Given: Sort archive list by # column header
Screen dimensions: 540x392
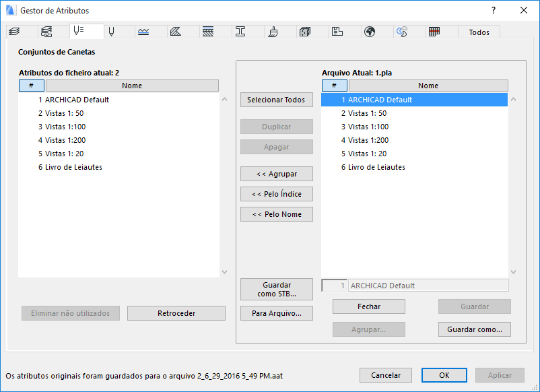Looking at the screenshot, I should 335,86.
